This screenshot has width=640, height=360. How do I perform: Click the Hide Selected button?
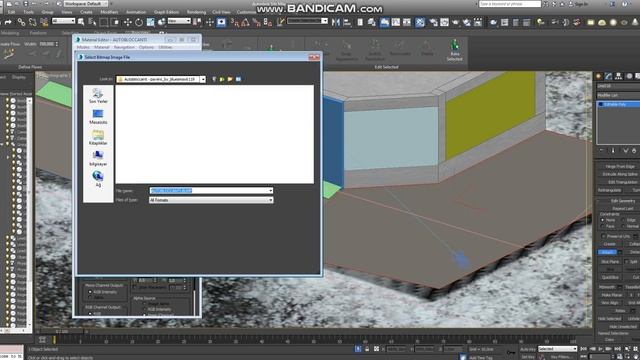pos(610,319)
